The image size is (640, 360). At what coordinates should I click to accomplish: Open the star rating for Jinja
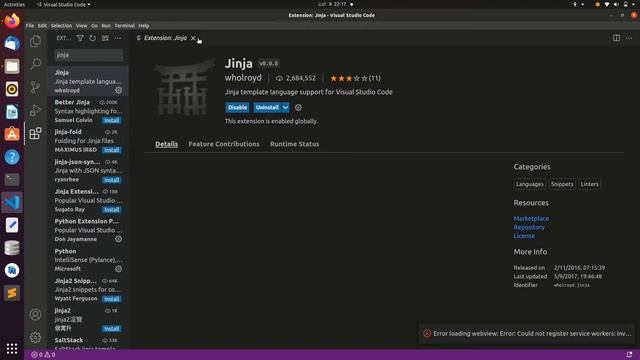pos(355,78)
